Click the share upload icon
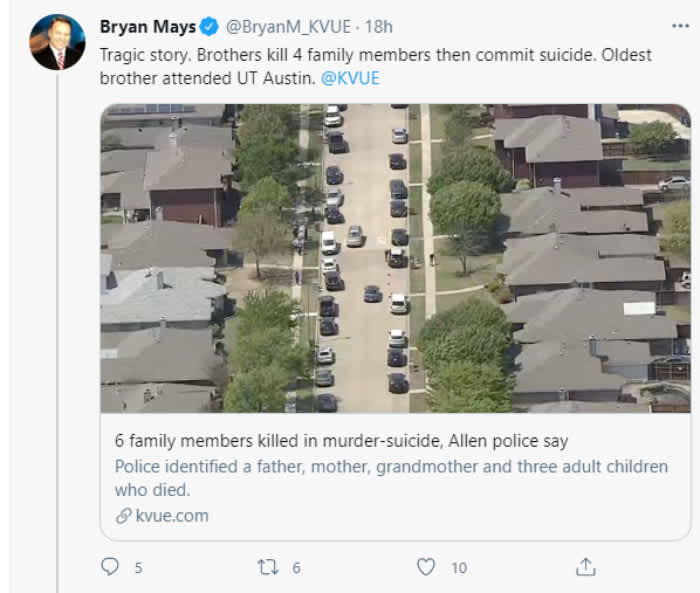This screenshot has width=700, height=593. pyautogui.click(x=585, y=567)
